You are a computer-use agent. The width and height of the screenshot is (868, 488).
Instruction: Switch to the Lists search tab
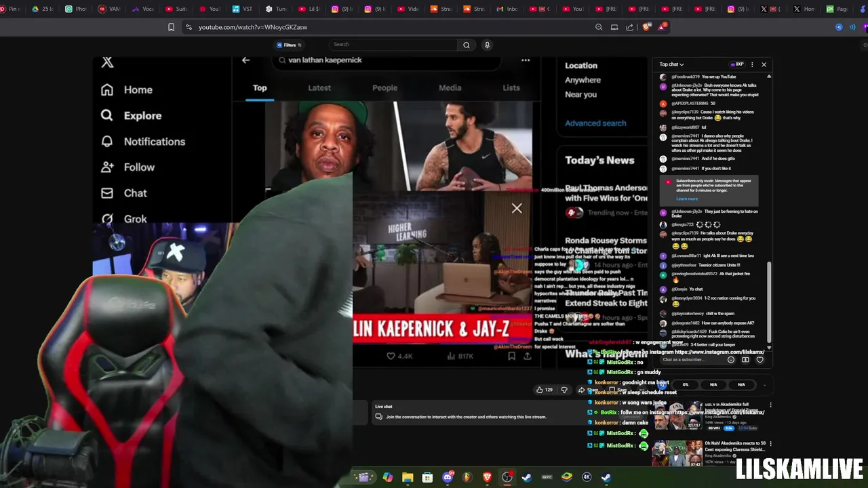tap(511, 88)
